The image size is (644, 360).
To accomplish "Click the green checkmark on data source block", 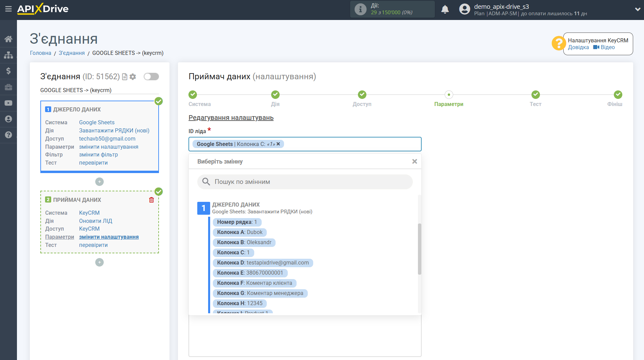I will pos(159,101).
